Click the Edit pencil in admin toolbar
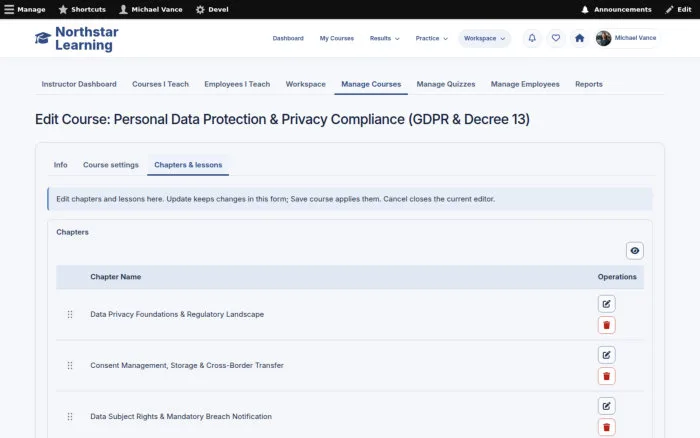Viewport: 700px width, 438px height. 678,9
